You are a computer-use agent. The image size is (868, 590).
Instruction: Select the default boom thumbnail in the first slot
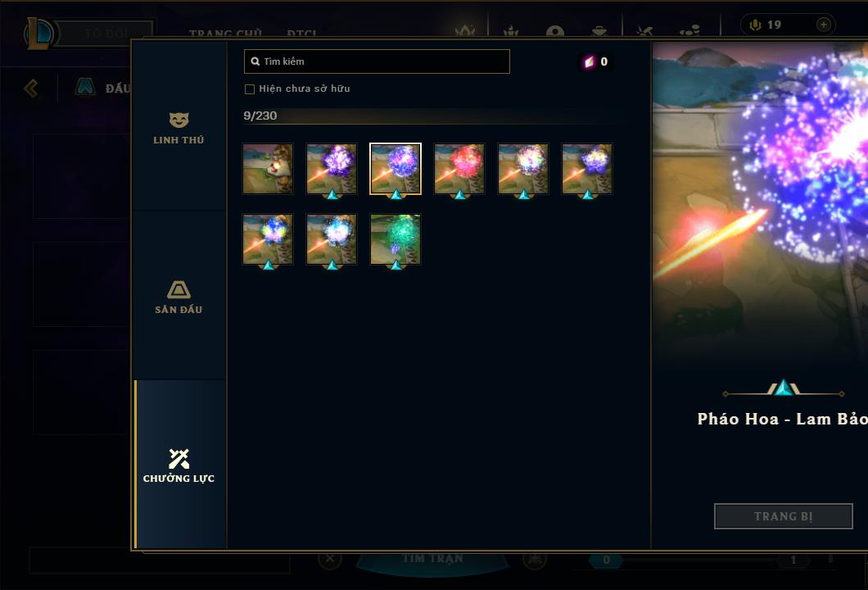click(x=268, y=169)
